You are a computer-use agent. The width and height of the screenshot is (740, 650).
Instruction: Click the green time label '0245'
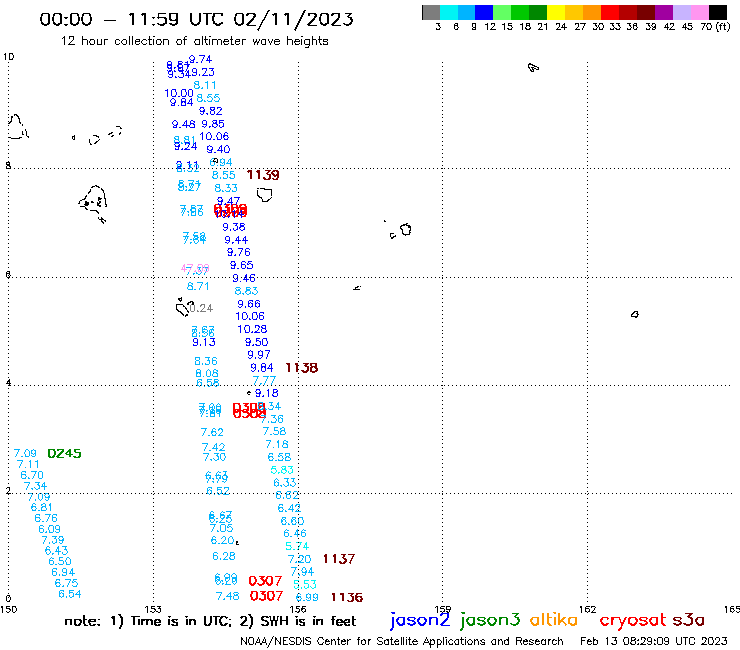click(x=64, y=453)
